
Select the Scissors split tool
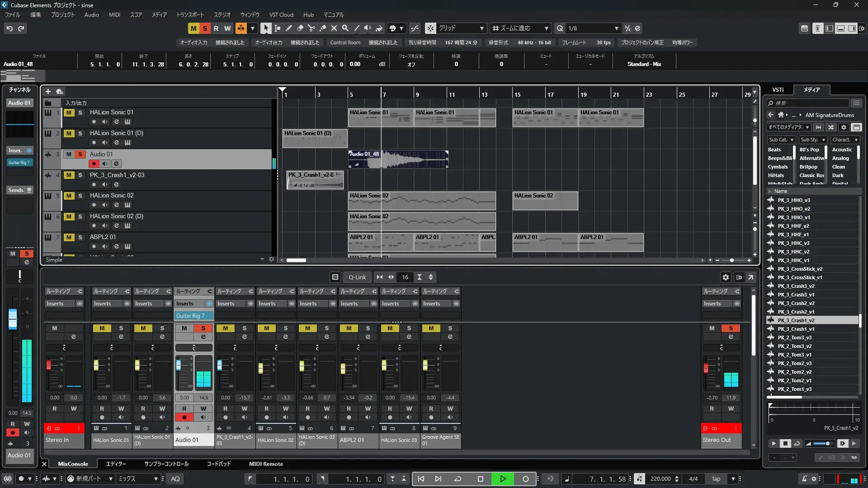311,28
